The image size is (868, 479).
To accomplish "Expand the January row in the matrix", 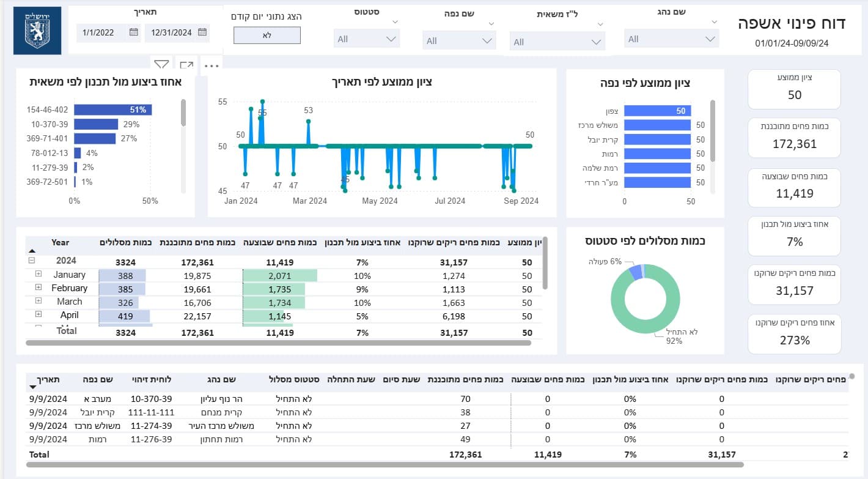I will [39, 274].
